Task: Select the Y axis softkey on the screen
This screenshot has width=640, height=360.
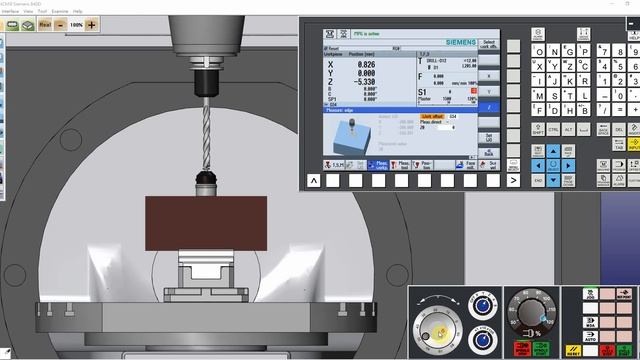Action: pyautogui.click(x=489, y=92)
